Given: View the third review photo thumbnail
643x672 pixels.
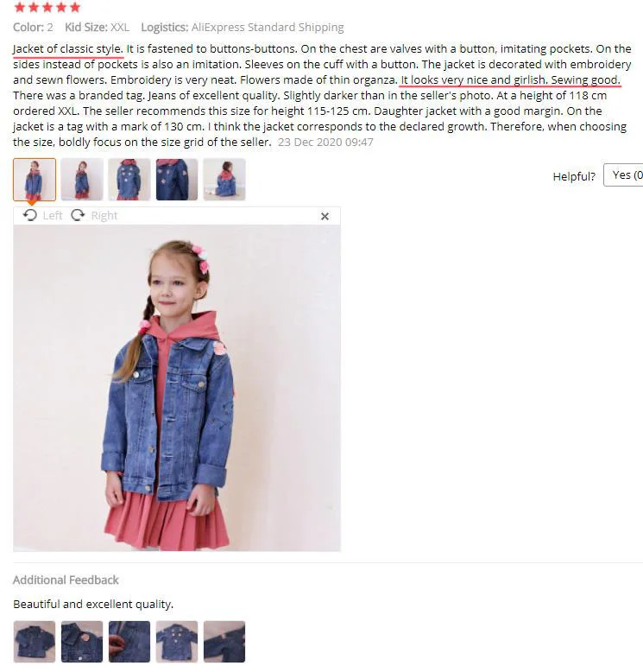Looking at the screenshot, I should pos(129,179).
